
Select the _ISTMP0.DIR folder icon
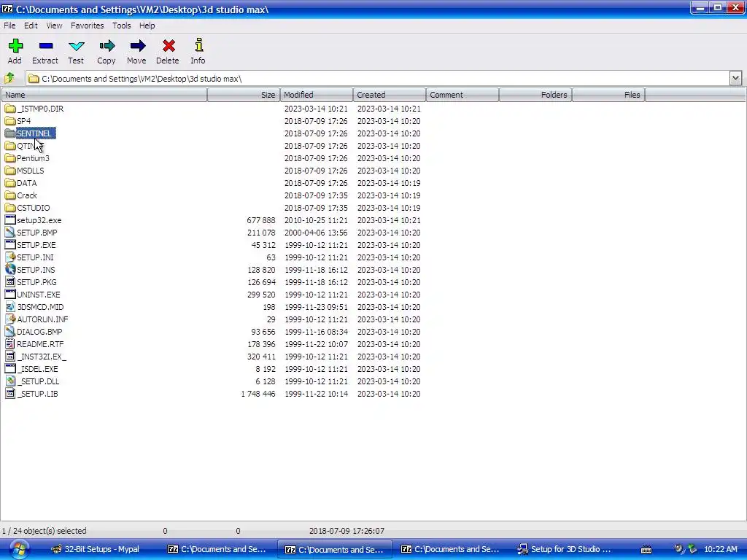pos(10,109)
